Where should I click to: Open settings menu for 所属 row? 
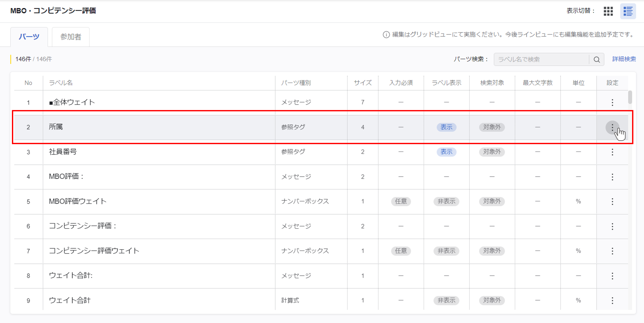[612, 127]
